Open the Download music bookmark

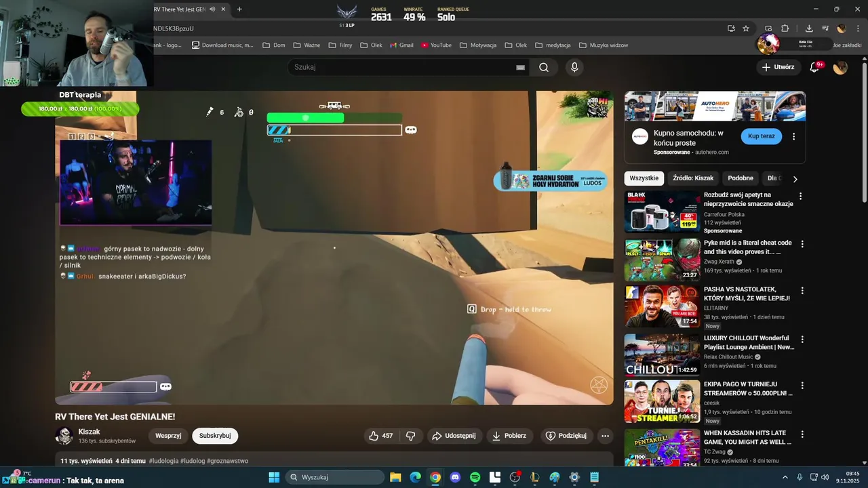tap(222, 45)
